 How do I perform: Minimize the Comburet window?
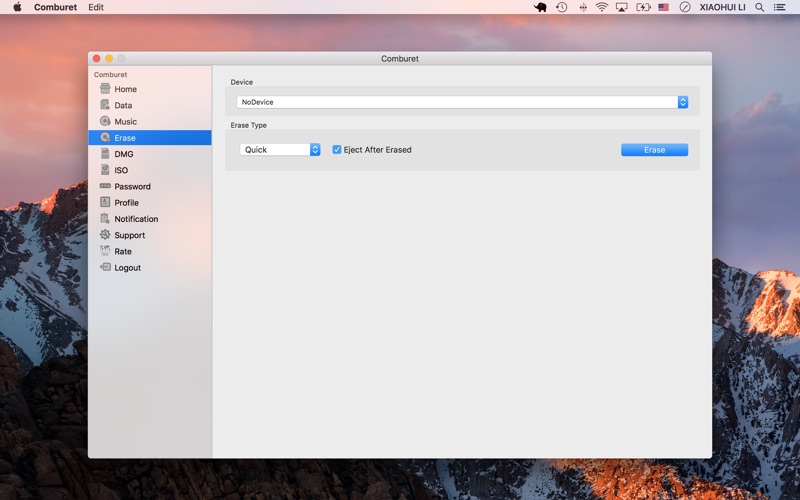pos(109,58)
